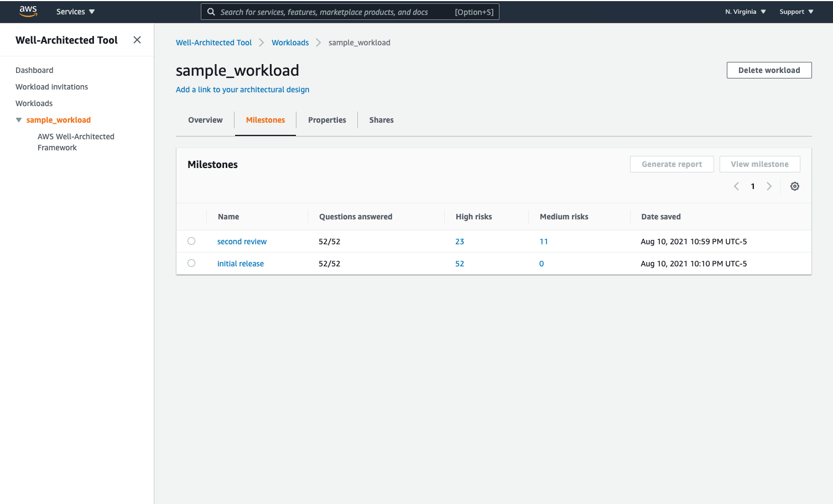Go to next milestones page arrow

(769, 186)
